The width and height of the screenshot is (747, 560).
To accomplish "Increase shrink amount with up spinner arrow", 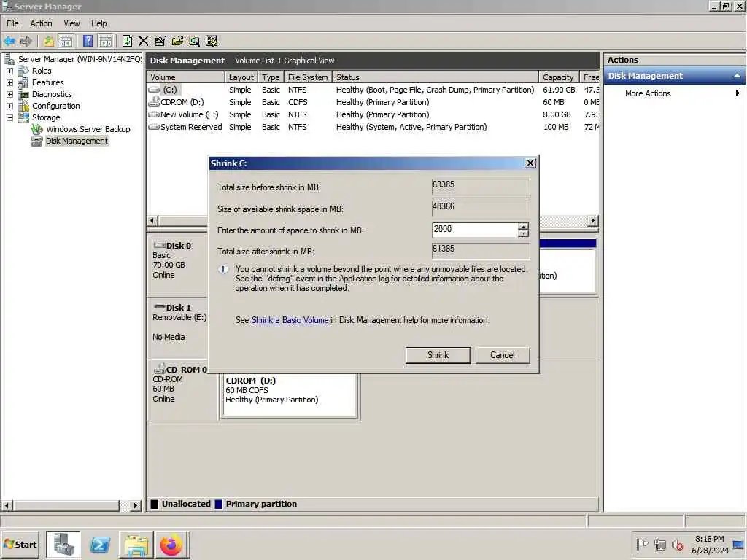I will (x=523, y=226).
